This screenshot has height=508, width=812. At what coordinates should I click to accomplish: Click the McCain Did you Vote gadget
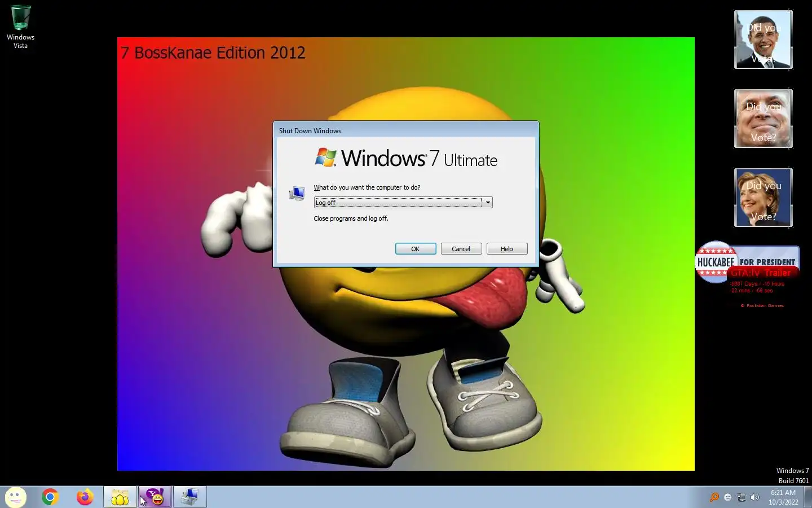764,119
